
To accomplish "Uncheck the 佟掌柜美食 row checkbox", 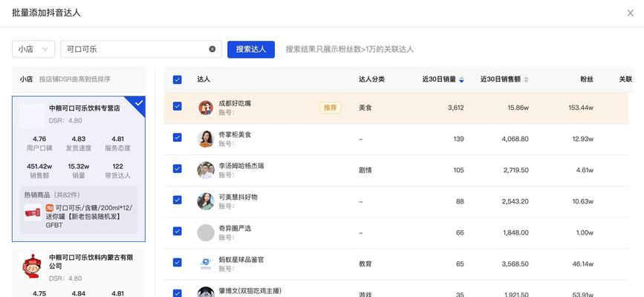I will (177, 137).
